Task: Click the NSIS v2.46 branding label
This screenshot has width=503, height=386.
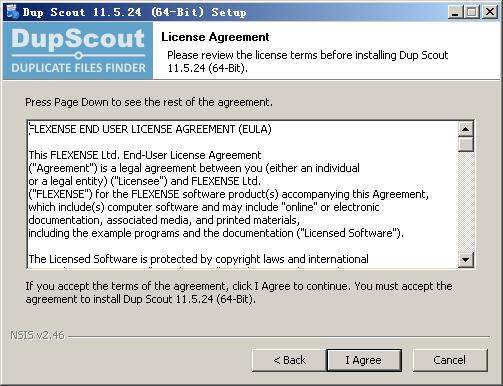Action: pos(37,335)
